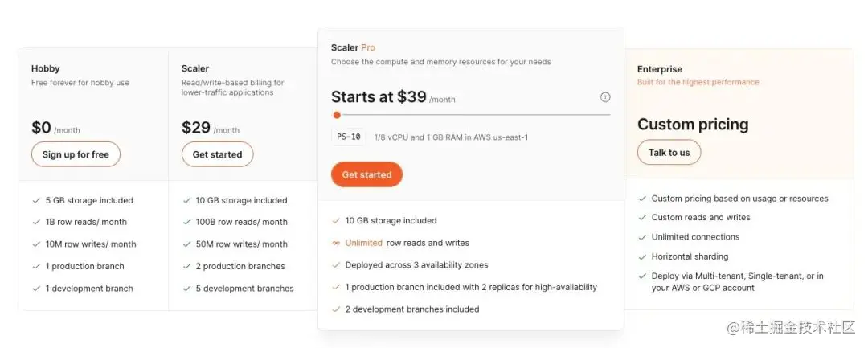Click checkmark next to Horizontal sharding

click(642, 256)
